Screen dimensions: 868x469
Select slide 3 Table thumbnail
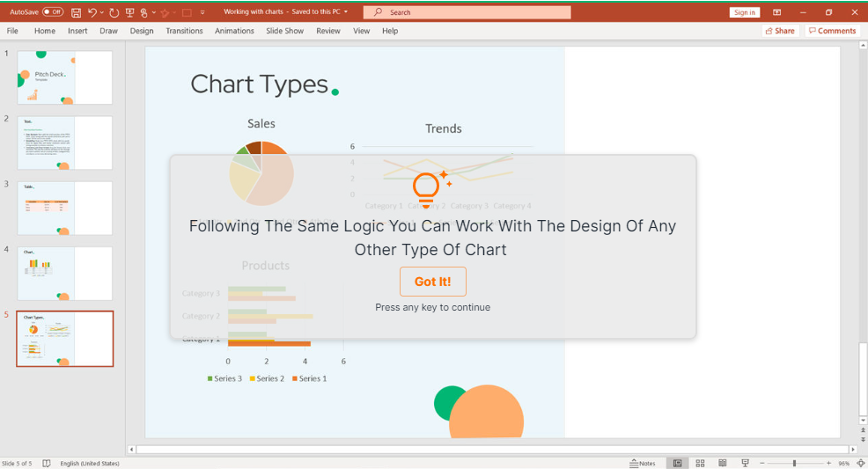(x=65, y=208)
